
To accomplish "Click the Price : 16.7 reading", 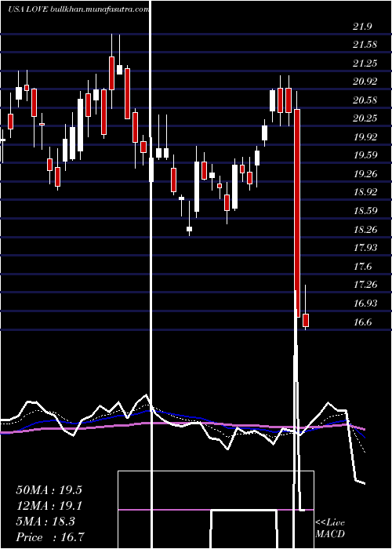I will click(50, 536).
